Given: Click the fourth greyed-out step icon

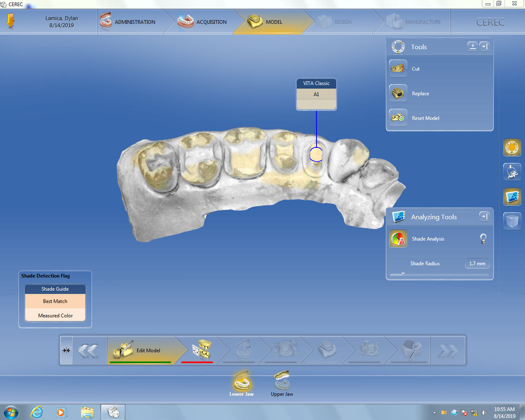Looking at the screenshot, I should 285,350.
